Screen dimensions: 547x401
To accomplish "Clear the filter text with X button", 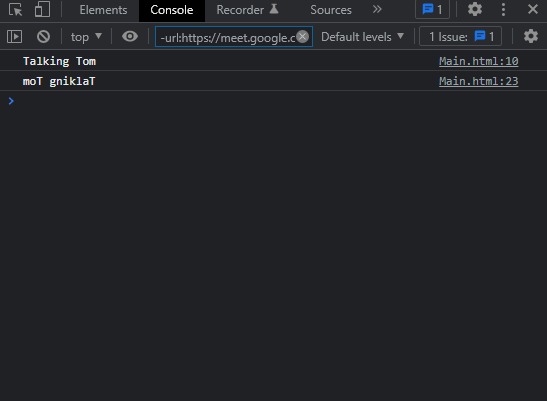I will point(303,36).
